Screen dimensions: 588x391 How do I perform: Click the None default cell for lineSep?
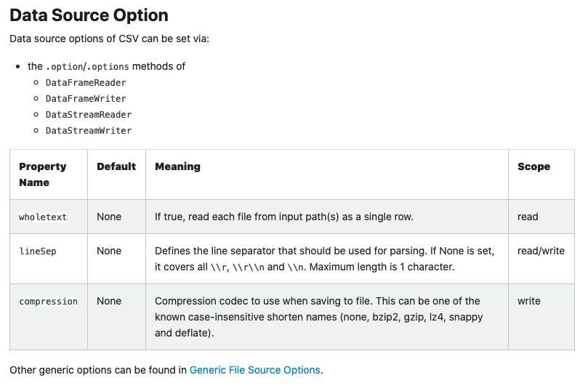pyautogui.click(x=109, y=251)
